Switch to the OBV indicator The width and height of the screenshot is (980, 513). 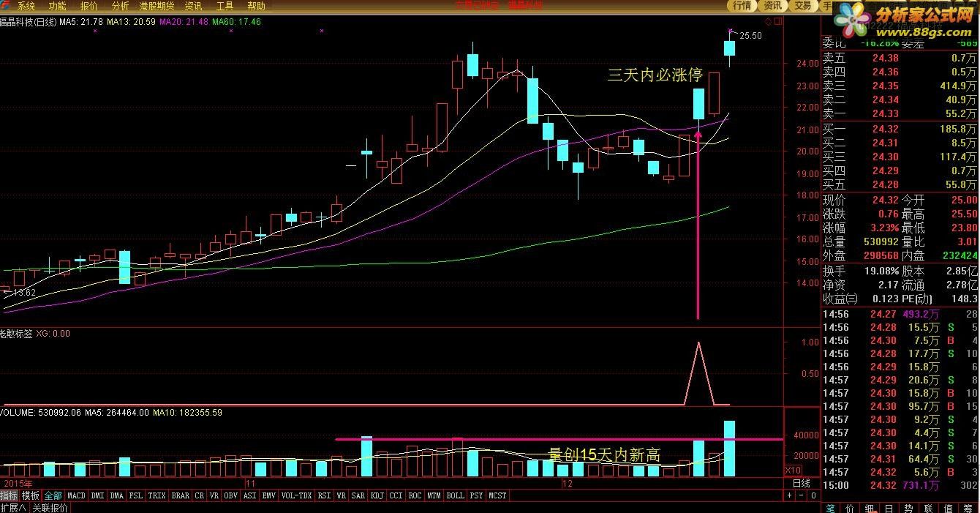click(x=230, y=495)
